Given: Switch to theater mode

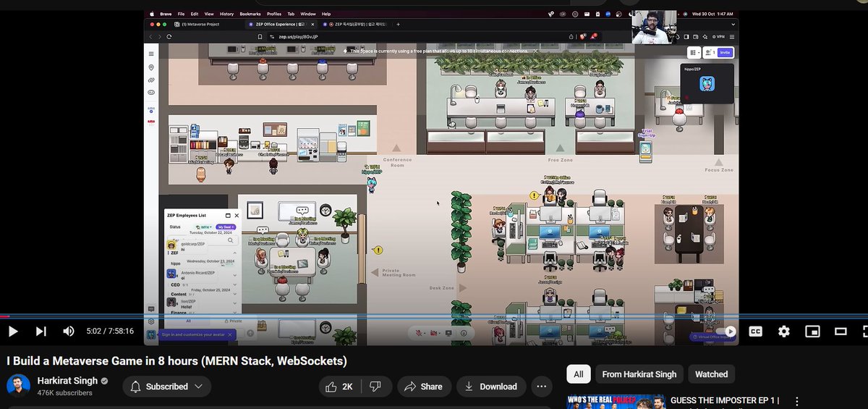Looking at the screenshot, I should [841, 332].
